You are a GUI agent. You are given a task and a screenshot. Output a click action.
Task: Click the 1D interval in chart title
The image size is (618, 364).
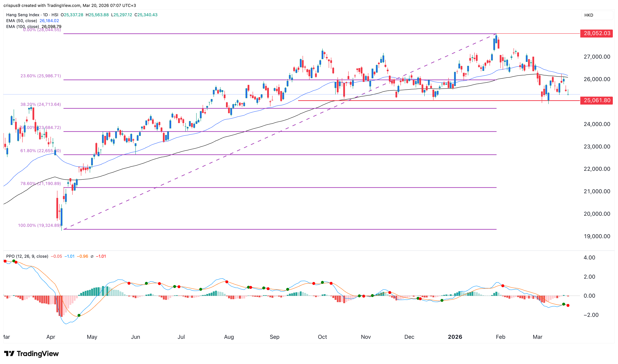45,15
